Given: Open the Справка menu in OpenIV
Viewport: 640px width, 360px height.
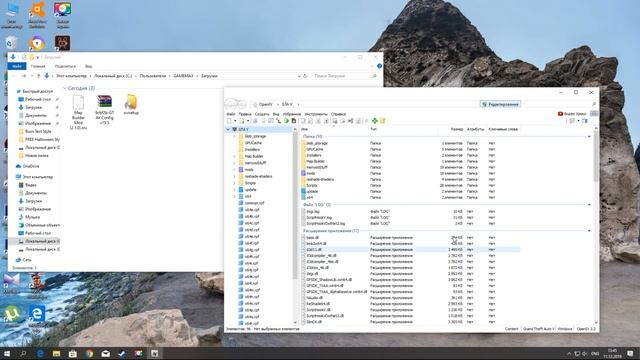Looking at the screenshot, I should [338, 114].
